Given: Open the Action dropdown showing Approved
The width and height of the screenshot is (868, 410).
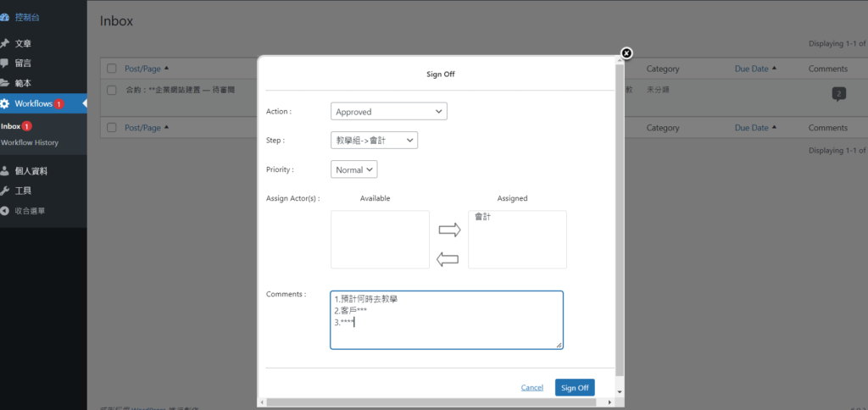Looking at the screenshot, I should 388,111.
